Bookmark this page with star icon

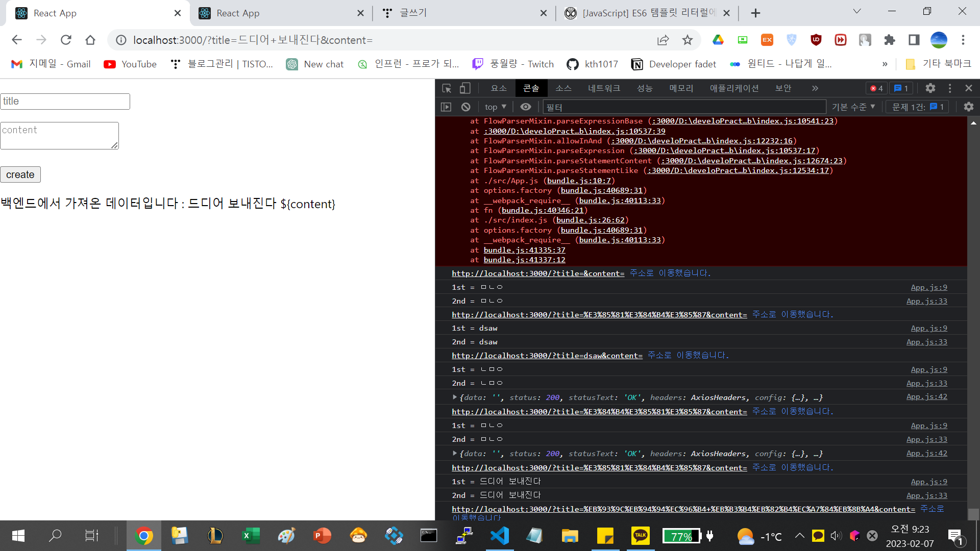click(688, 40)
